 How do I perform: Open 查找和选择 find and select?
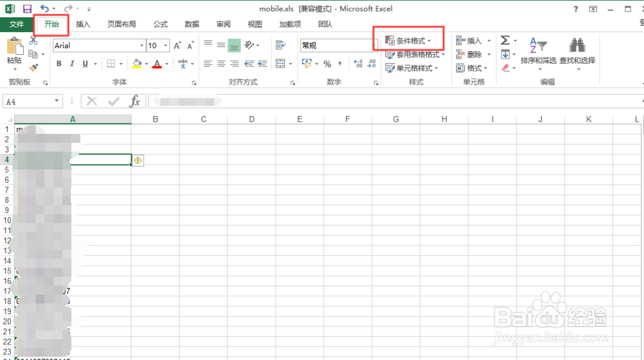(577, 53)
